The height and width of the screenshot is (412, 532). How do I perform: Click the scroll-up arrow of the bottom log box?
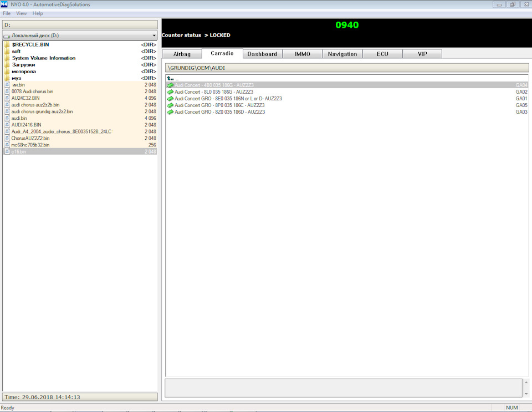(x=526, y=383)
